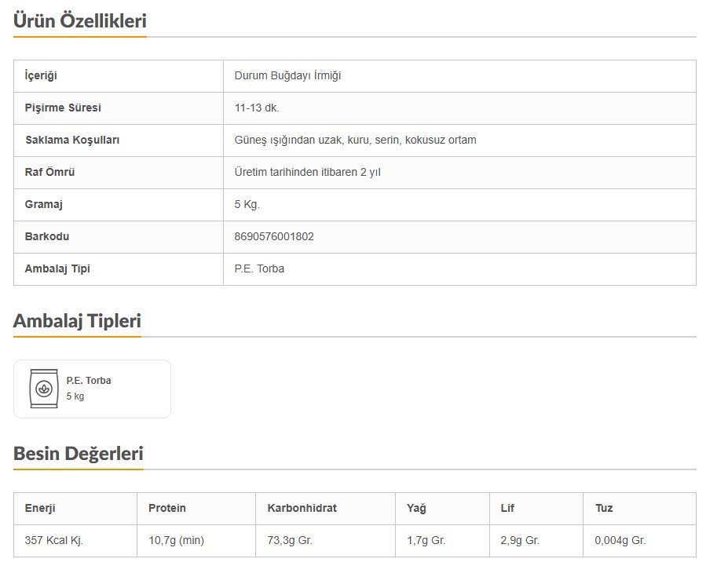Select the Saklama Koşulları row label
728x577 pixels.
pos(72,141)
